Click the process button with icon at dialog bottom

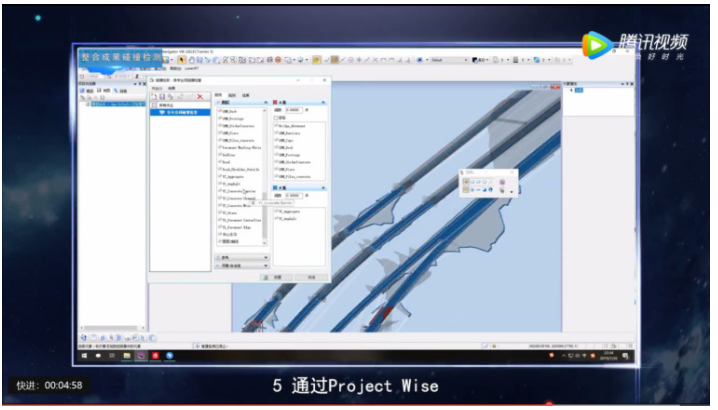(x=276, y=277)
